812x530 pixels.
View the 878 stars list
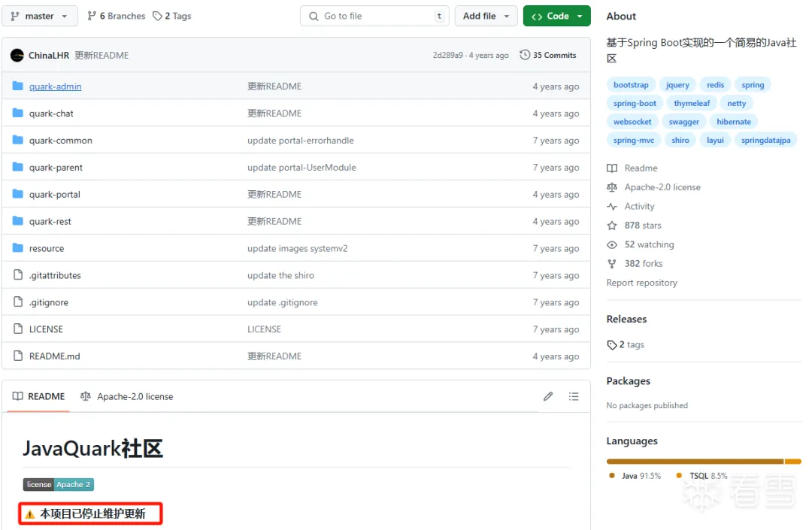coord(634,225)
